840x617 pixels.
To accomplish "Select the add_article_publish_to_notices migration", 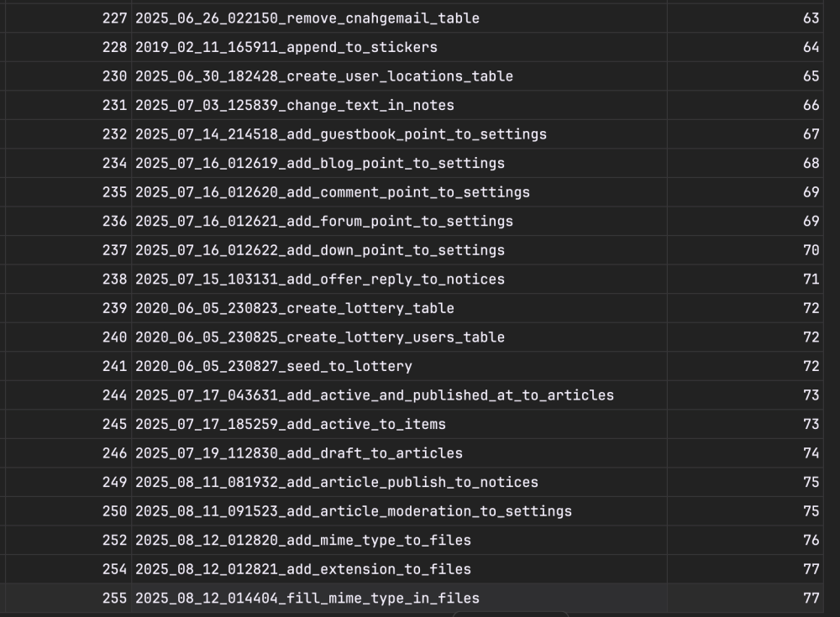I will click(x=337, y=482).
